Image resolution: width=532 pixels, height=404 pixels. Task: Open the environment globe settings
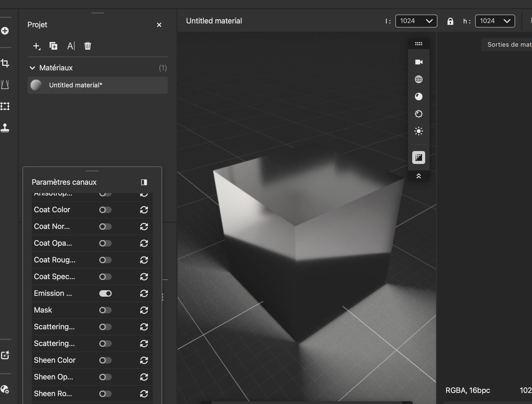pos(418,79)
